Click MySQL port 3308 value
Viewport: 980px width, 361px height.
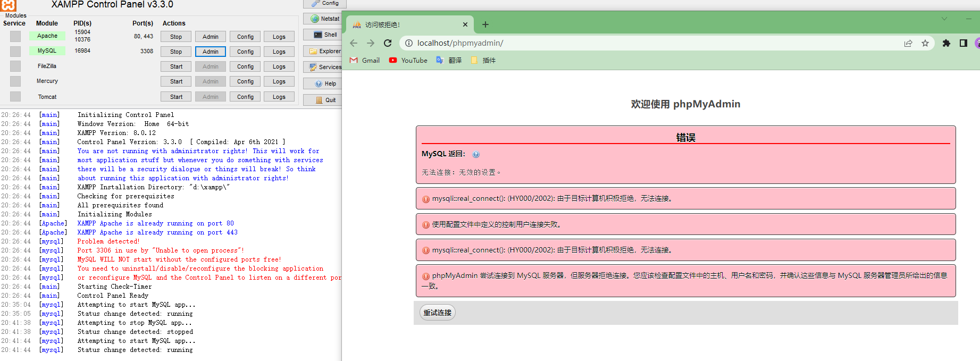146,51
